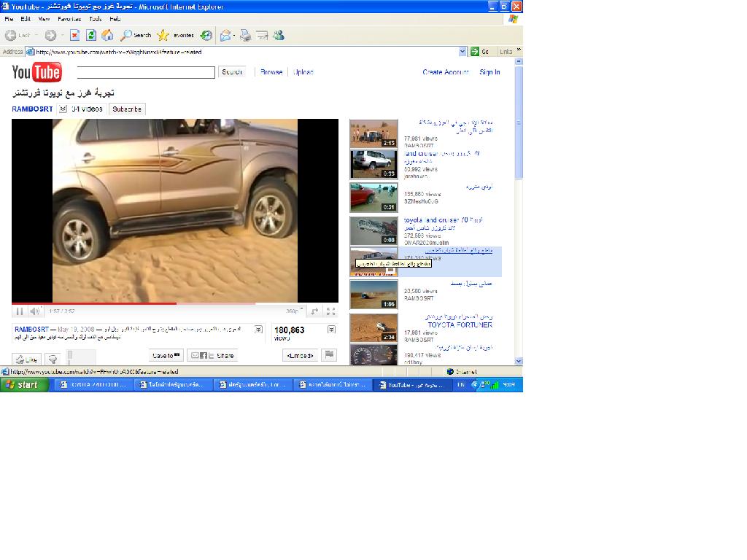Open the Tools menu in the menu bar

[x=95, y=19]
